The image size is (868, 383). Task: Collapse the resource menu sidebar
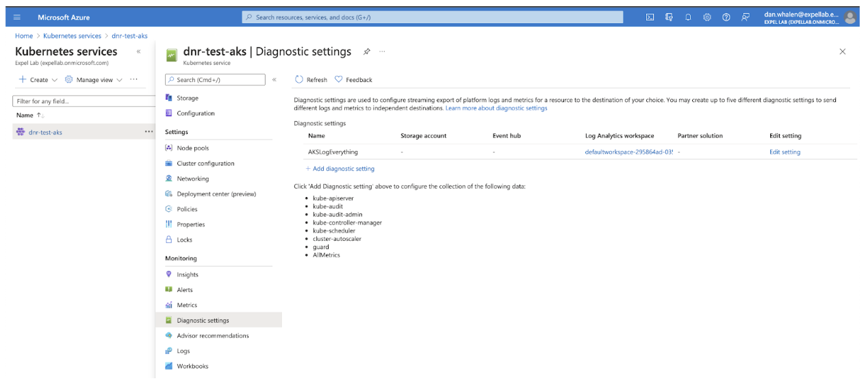pos(275,80)
